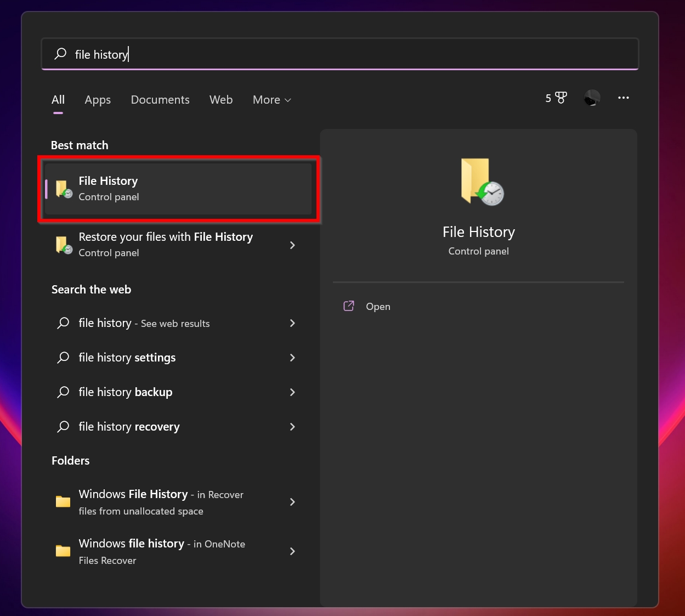Click the 'file history' search input field

coord(340,54)
